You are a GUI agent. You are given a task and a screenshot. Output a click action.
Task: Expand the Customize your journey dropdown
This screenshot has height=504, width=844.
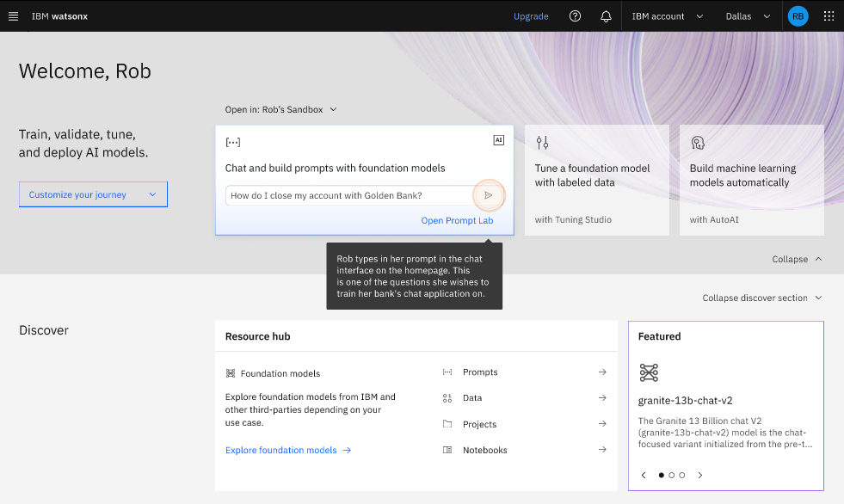(x=93, y=194)
